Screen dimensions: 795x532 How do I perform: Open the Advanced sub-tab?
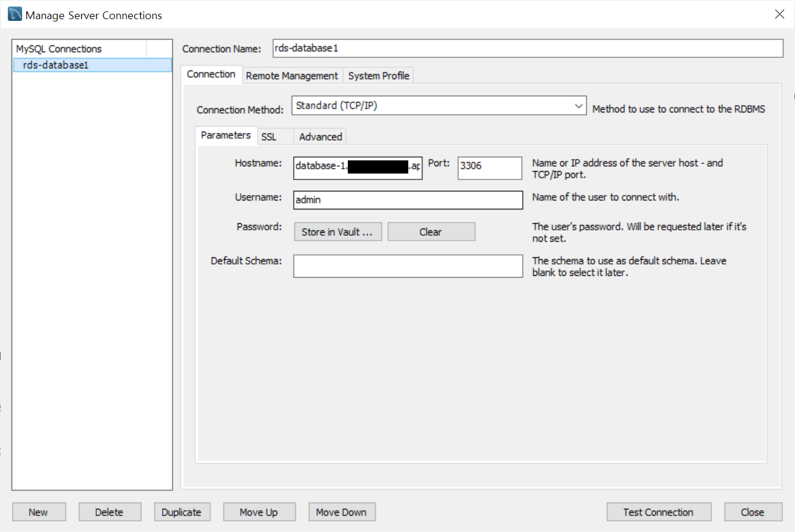(x=321, y=137)
